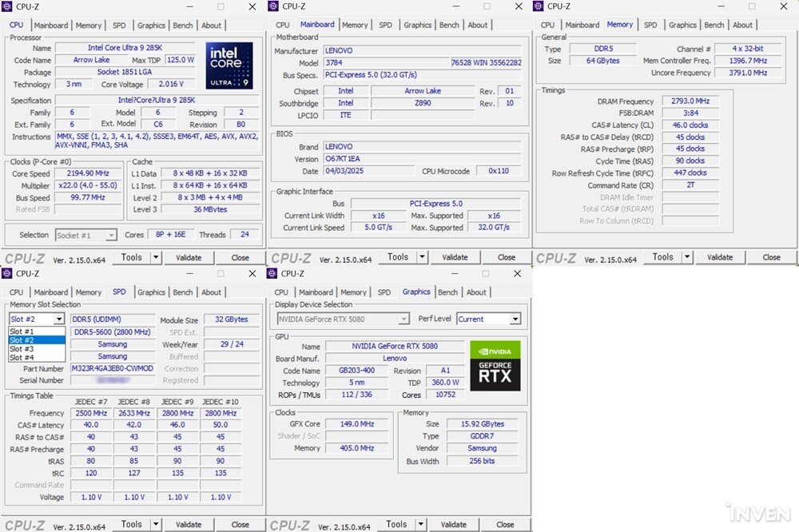This screenshot has width=799, height=532.
Task: Open the Bench tab in the Graphics window
Action: pyautogui.click(x=448, y=292)
